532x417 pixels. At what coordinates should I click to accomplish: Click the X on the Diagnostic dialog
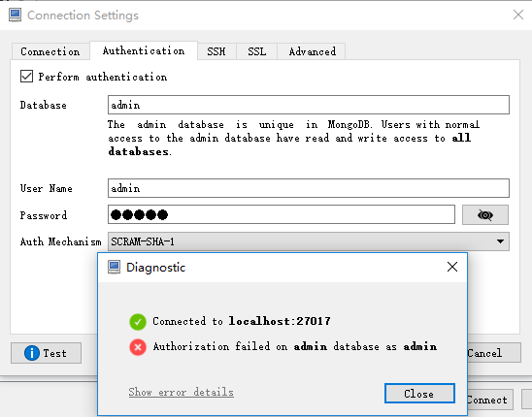coord(452,267)
